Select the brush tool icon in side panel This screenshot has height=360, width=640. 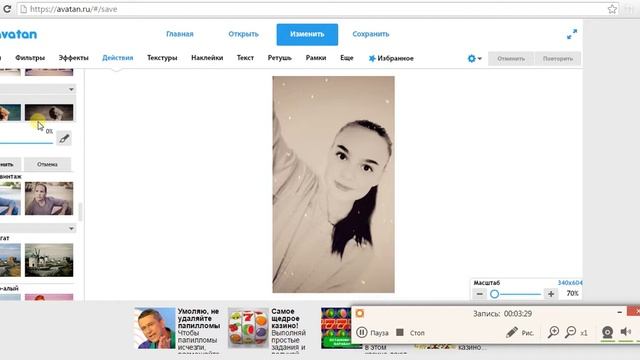click(x=64, y=139)
